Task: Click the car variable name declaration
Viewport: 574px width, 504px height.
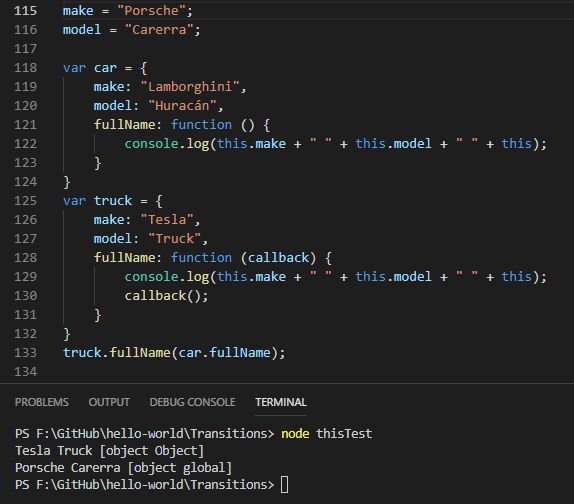Action: (x=105, y=68)
